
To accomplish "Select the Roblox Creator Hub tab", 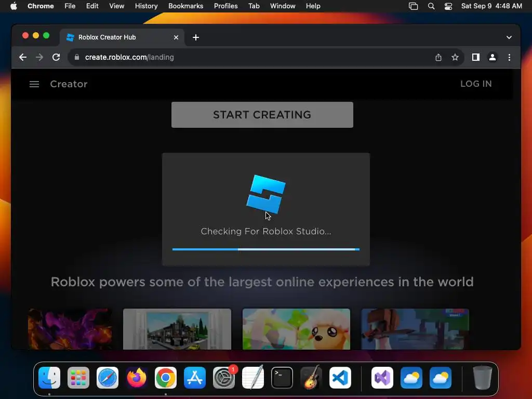I will pos(122,37).
